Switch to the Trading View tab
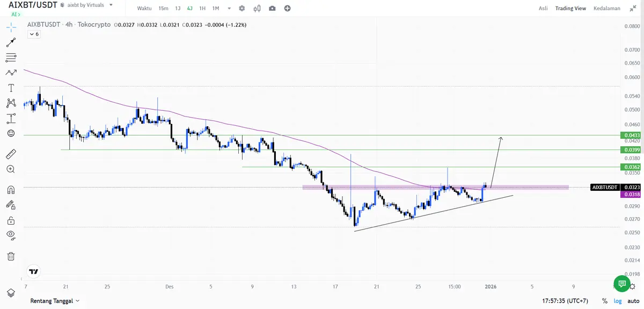Image resolution: width=644 pixels, height=309 pixels. [x=570, y=8]
